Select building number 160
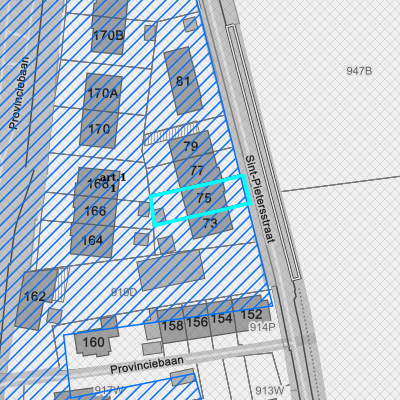 click(93, 342)
